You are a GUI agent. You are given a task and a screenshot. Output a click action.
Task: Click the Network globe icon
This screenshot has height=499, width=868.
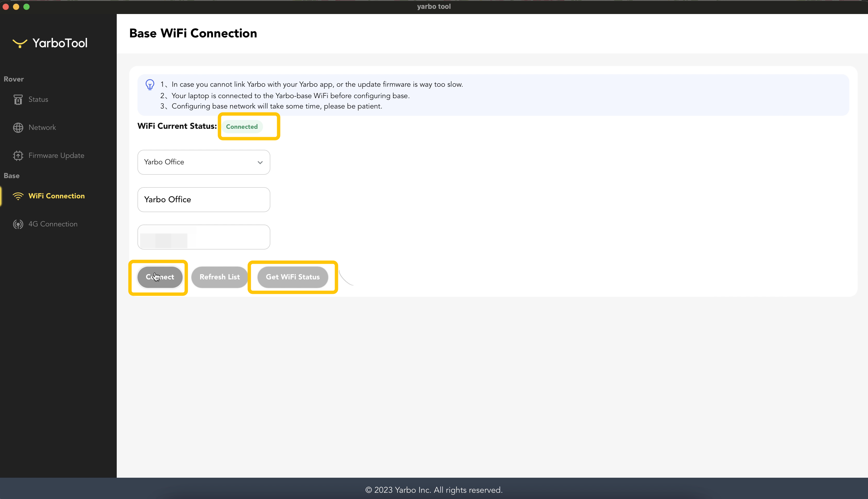[18, 127]
